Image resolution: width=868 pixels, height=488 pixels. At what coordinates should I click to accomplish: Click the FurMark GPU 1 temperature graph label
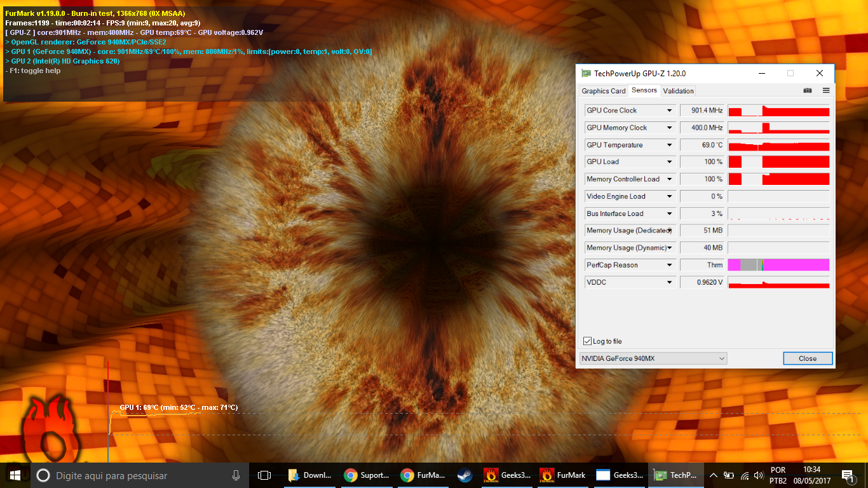179,407
